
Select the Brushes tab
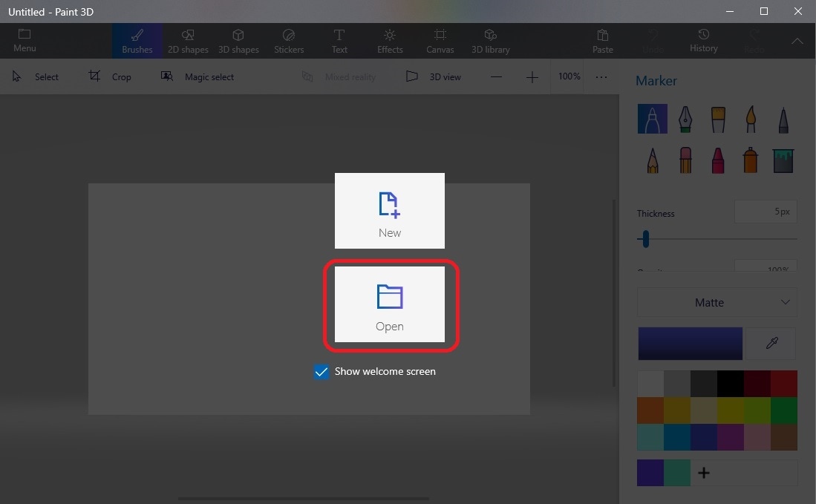pos(137,41)
